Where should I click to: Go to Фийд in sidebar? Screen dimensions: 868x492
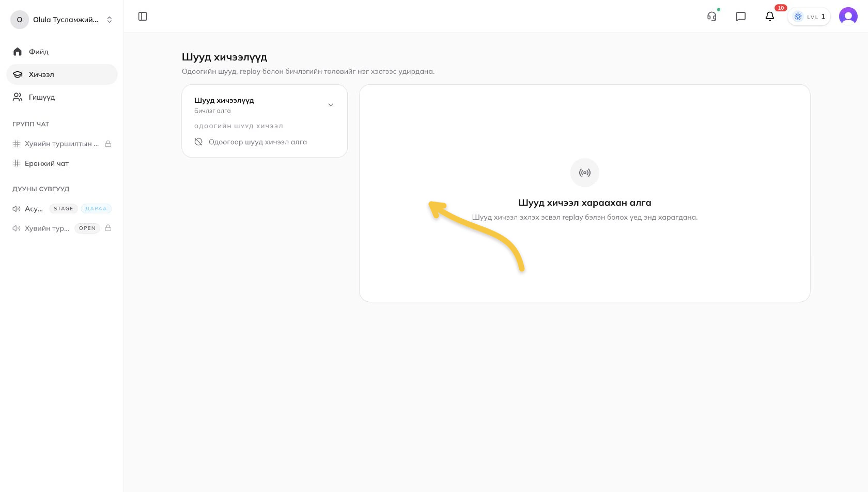tap(62, 52)
